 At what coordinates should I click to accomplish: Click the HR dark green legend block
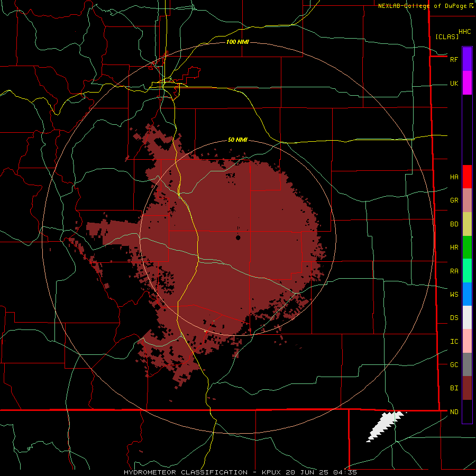(467, 248)
